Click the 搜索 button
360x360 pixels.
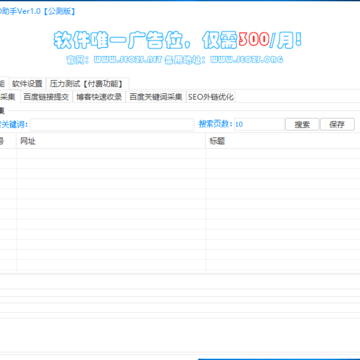tap(302, 124)
